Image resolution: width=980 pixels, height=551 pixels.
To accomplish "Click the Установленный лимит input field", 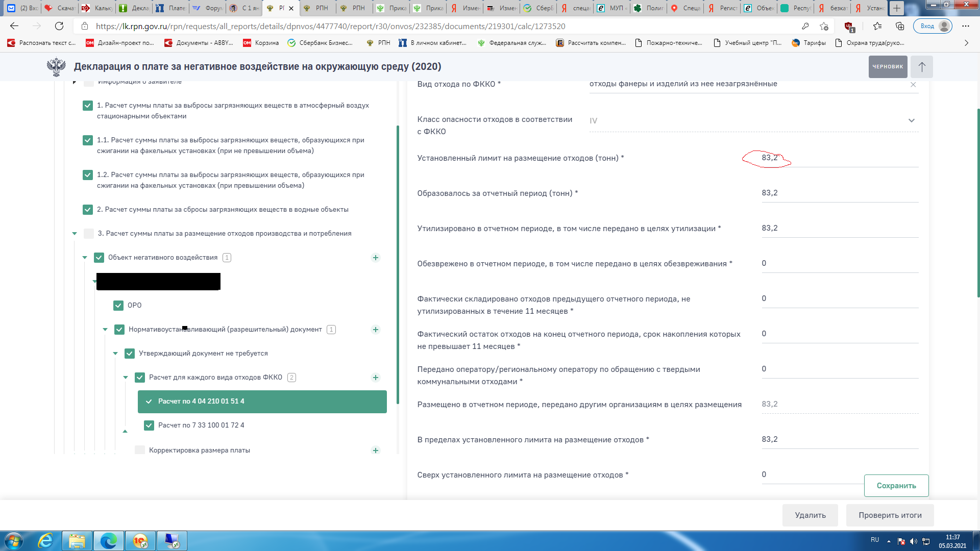I will (x=837, y=158).
